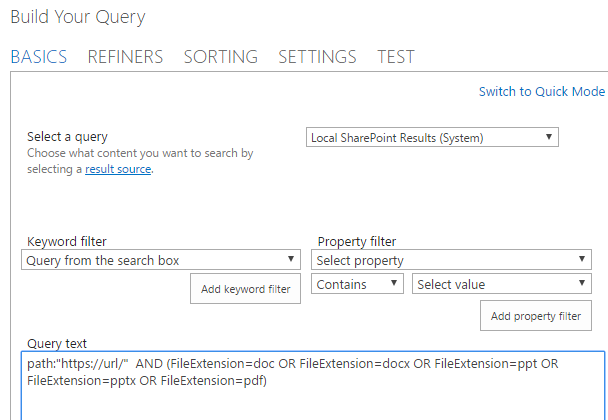Click the Select a query label

coord(67,137)
